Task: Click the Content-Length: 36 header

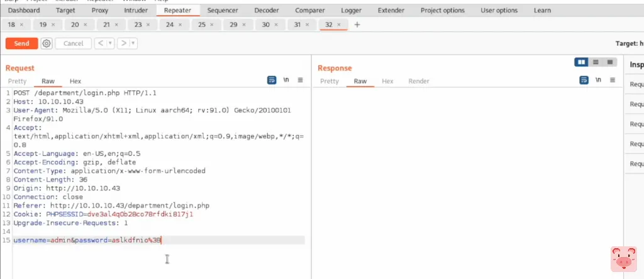Action: pos(50,180)
